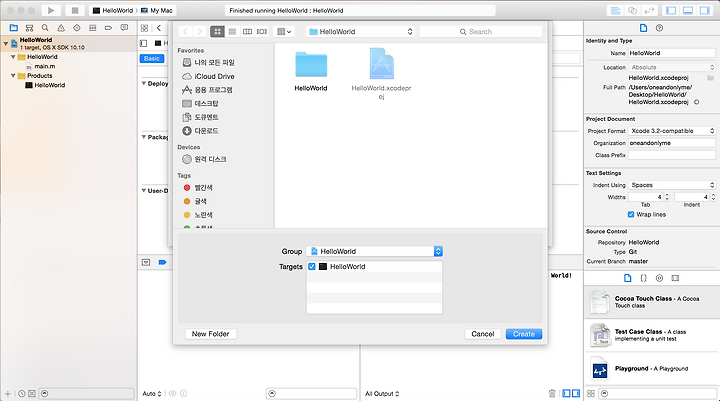The height and width of the screenshot is (401, 720).
Task: Clear the console with trash icon
Action: [x=552, y=393]
